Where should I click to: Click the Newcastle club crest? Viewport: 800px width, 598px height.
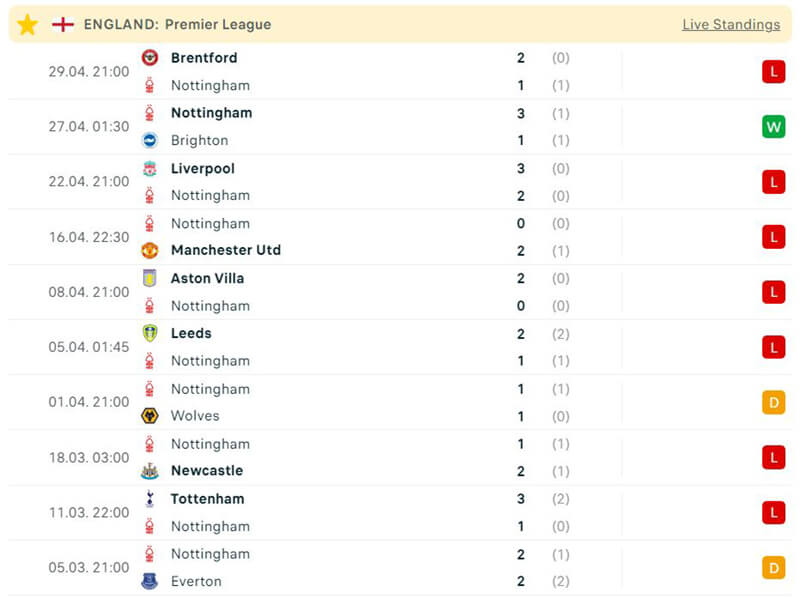pyautogui.click(x=150, y=471)
